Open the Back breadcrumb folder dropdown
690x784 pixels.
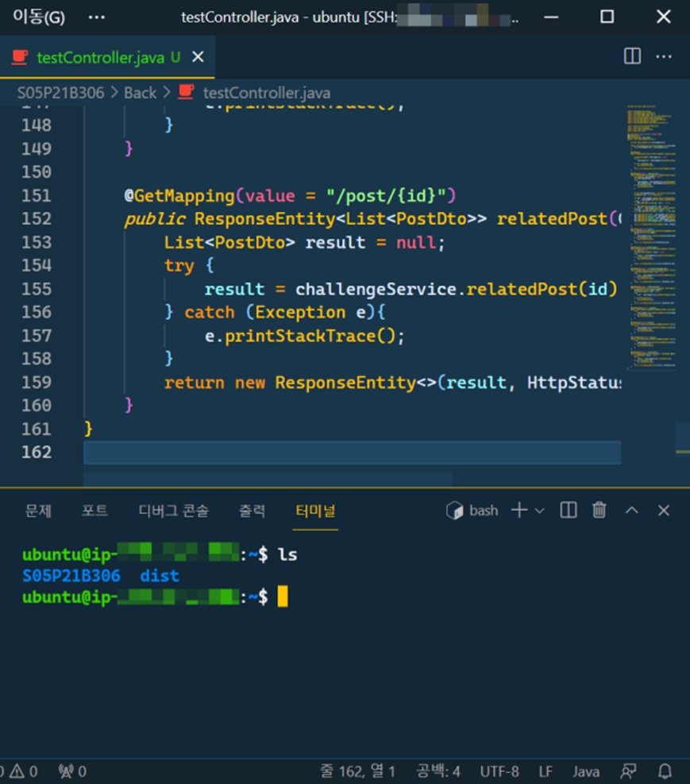click(x=140, y=93)
